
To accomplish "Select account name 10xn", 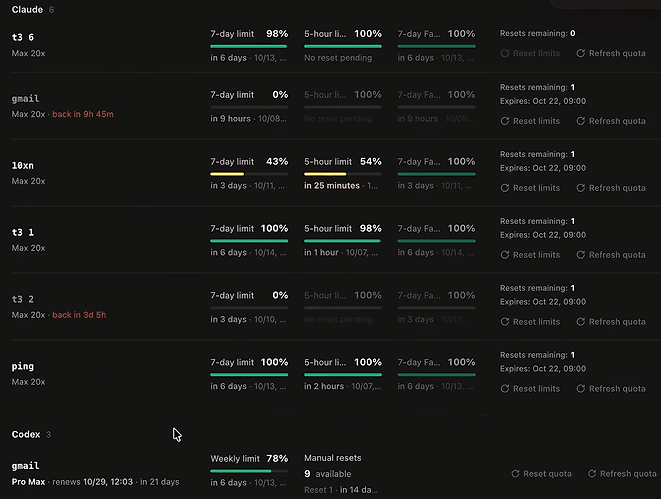I will [23, 165].
